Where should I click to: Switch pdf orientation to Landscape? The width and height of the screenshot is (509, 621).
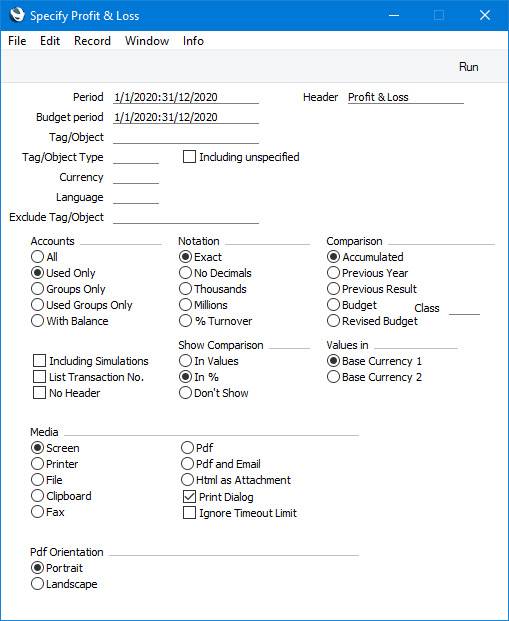click(x=37, y=584)
